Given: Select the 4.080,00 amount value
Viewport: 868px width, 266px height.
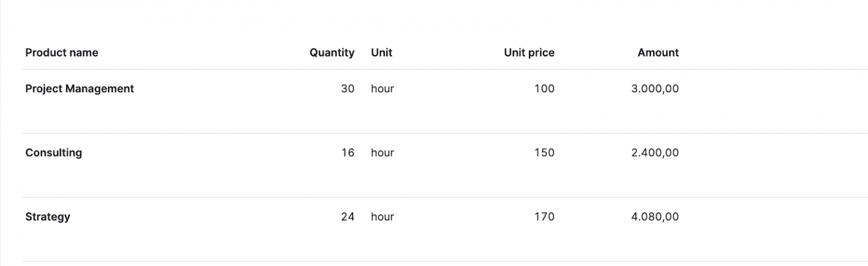Looking at the screenshot, I should (655, 217).
